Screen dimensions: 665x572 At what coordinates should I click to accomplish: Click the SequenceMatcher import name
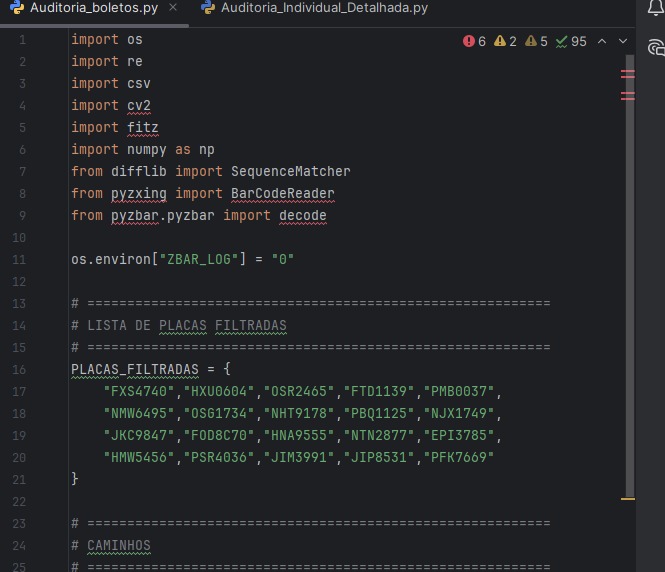[290, 171]
